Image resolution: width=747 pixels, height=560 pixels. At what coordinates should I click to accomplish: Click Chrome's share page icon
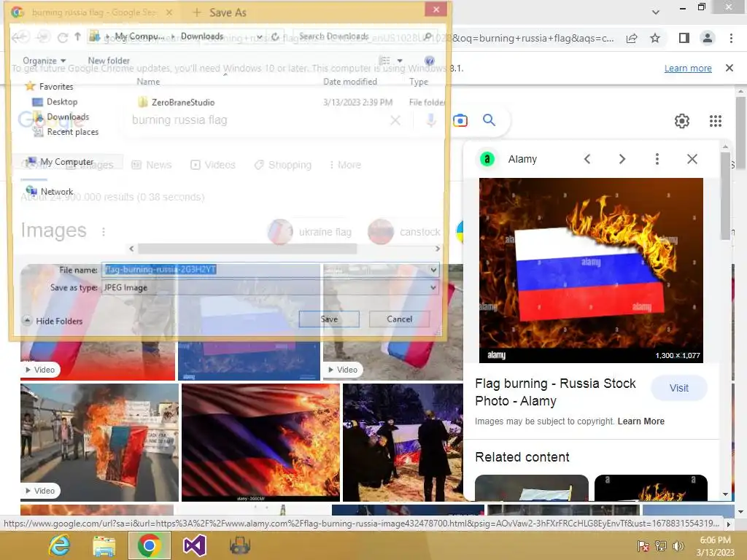[632, 38]
